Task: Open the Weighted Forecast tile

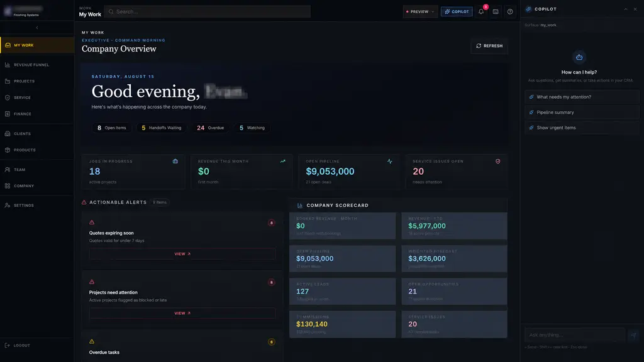Action: point(454,258)
